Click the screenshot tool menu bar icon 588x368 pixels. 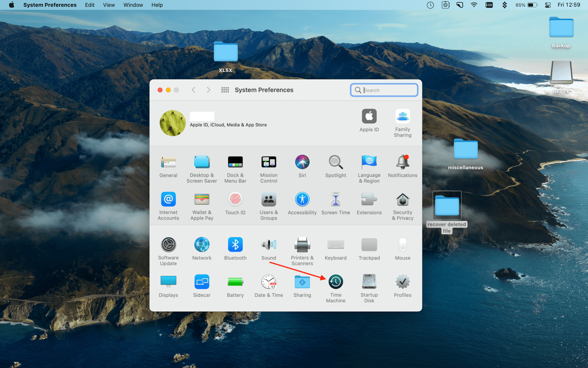445,5
